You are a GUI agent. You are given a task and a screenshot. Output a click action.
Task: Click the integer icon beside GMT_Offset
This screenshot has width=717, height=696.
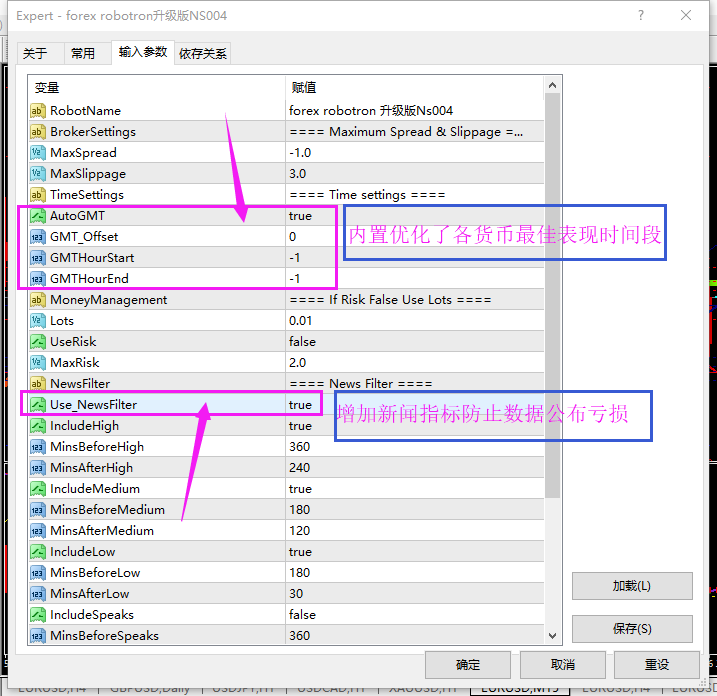click(37, 237)
